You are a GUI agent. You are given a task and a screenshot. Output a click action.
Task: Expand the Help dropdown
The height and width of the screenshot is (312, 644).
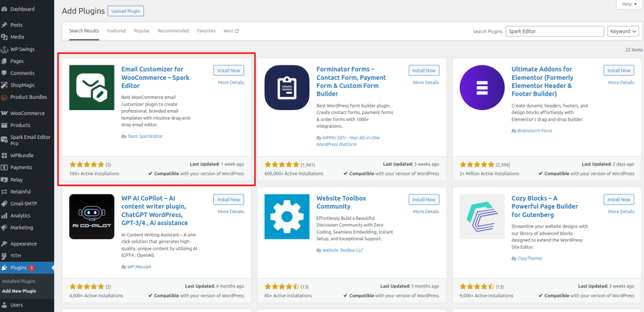(630, 4)
